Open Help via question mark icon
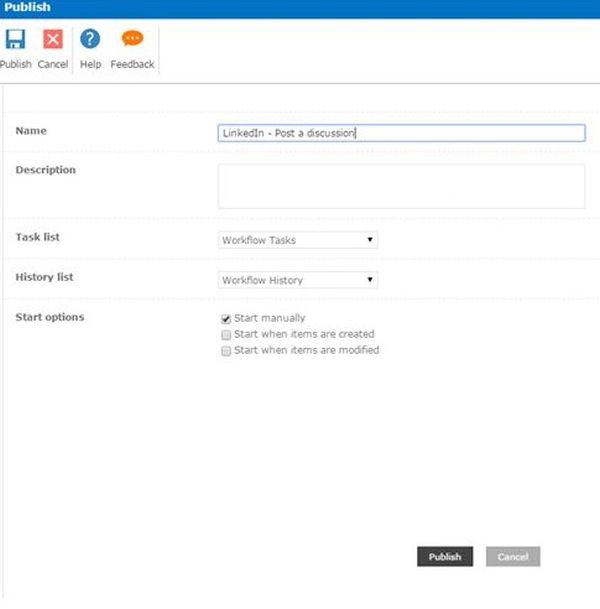600x609 pixels. point(90,40)
